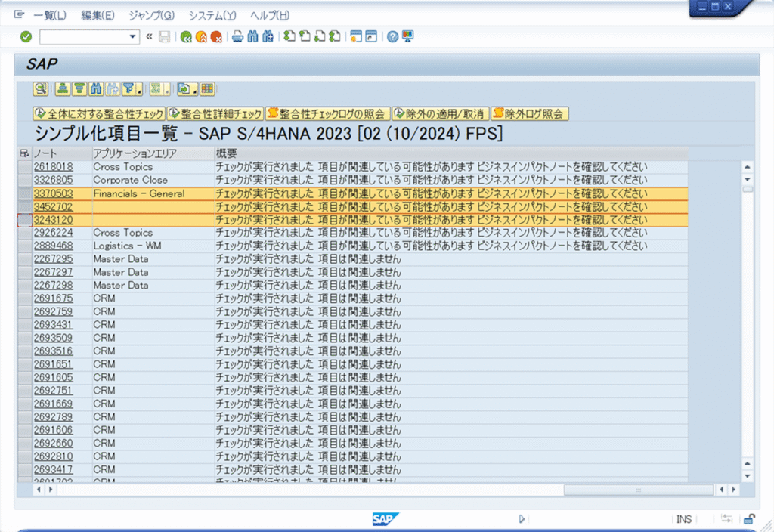Select row selector for note 2889468
The width and height of the screenshot is (774, 532).
click(25, 246)
